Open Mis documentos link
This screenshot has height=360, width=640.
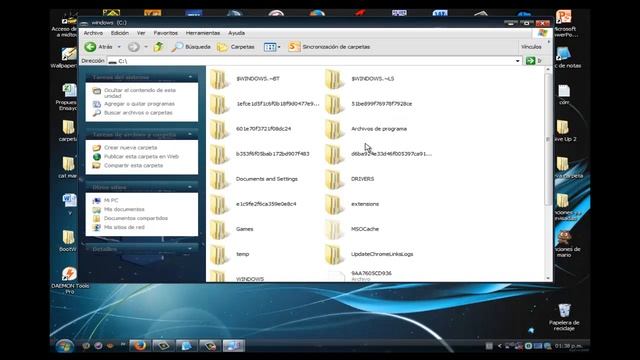pos(124,209)
